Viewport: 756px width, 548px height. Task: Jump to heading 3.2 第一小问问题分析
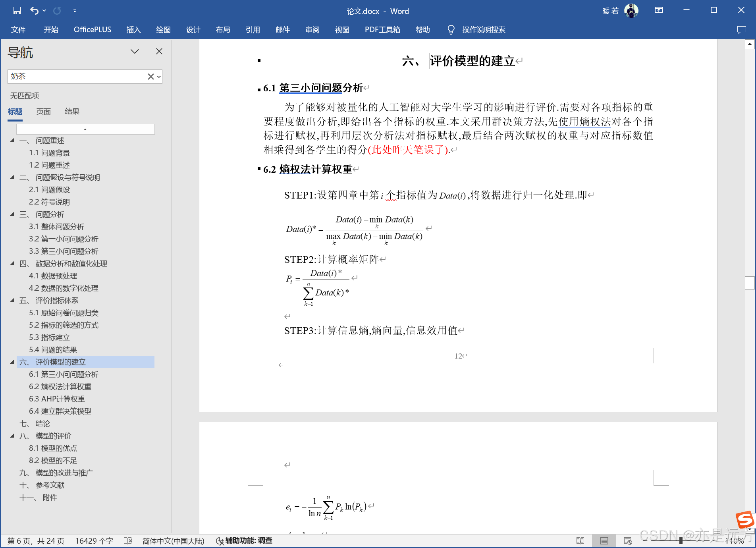pyautogui.click(x=64, y=239)
